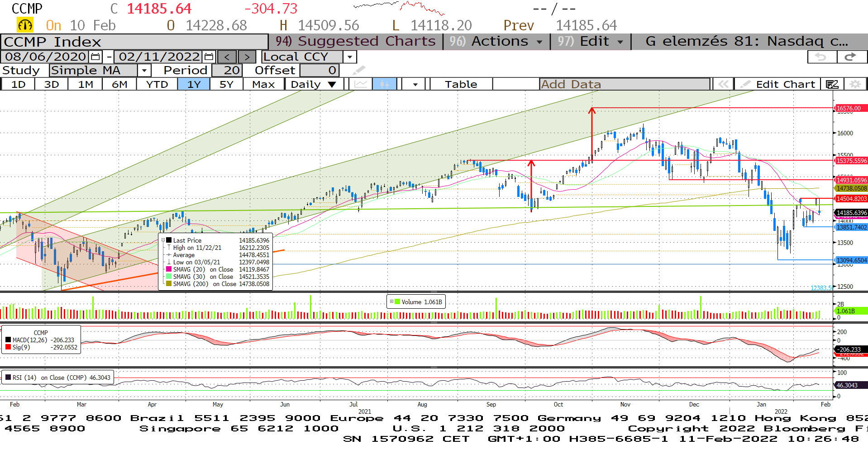The width and height of the screenshot is (868, 464).
Task: Open the chart notes checklist icon
Action: point(832,84)
